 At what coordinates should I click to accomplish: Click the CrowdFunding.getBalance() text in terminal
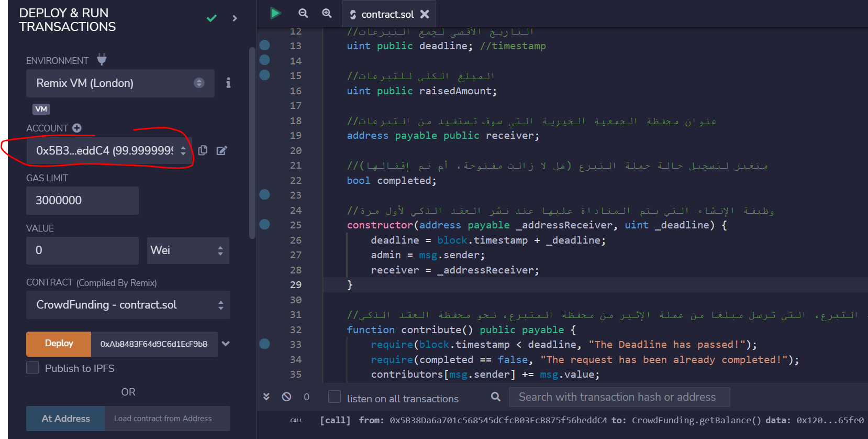(x=696, y=420)
